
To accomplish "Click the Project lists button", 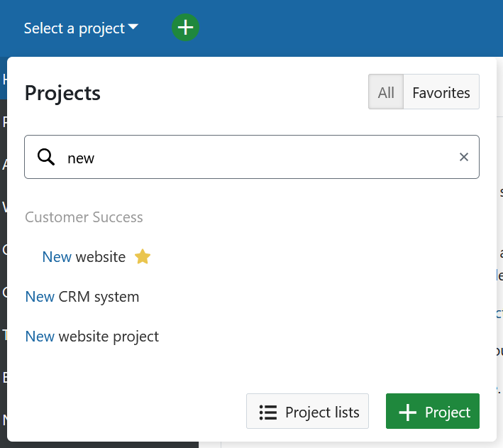I will tap(307, 412).
